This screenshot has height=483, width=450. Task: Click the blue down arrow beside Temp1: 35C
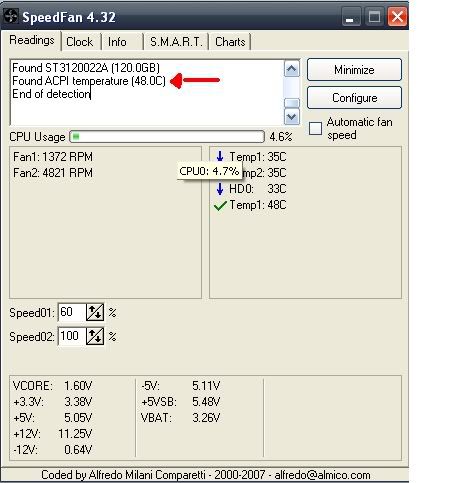click(220, 156)
